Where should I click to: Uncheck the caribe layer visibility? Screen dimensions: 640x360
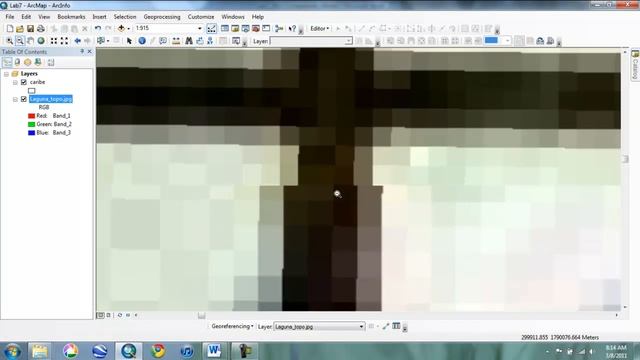[24, 82]
